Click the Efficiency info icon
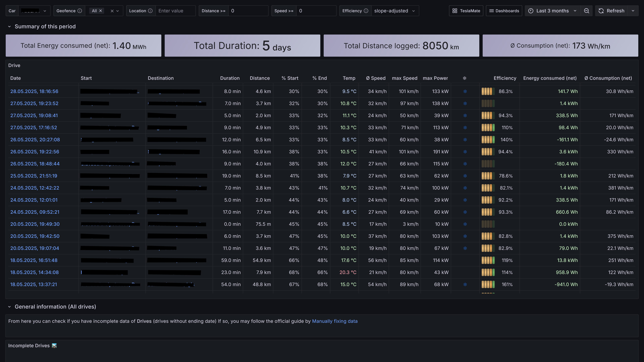Image resolution: width=644 pixels, height=362 pixels. (x=366, y=11)
